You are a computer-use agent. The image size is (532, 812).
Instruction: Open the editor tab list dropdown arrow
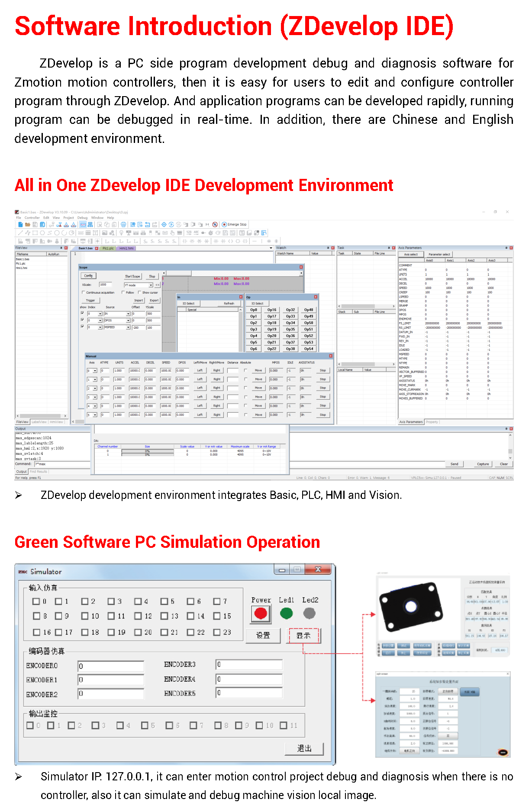coord(271,249)
